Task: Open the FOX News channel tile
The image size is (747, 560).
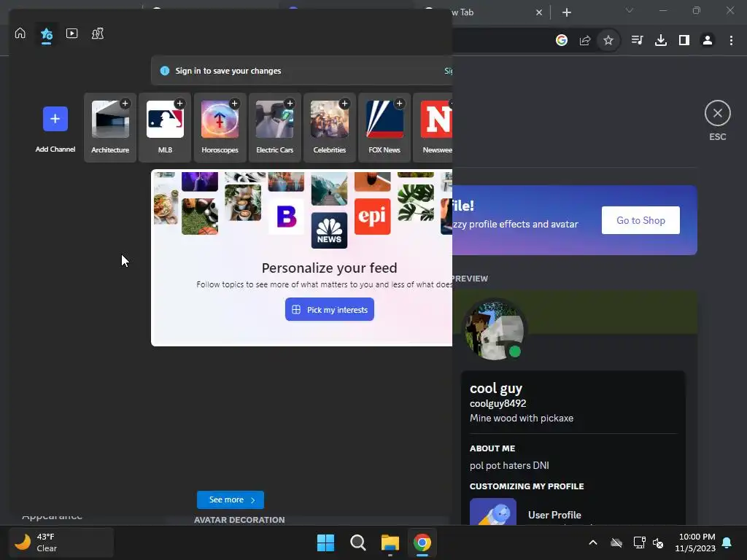Action: tap(384, 128)
